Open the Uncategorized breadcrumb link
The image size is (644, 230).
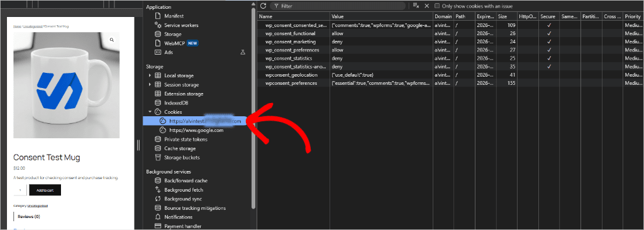pos(33,26)
